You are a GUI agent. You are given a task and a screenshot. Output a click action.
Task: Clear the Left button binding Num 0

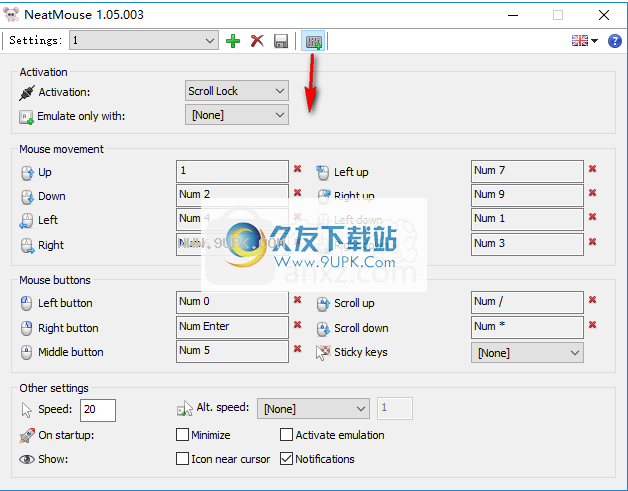click(x=297, y=300)
